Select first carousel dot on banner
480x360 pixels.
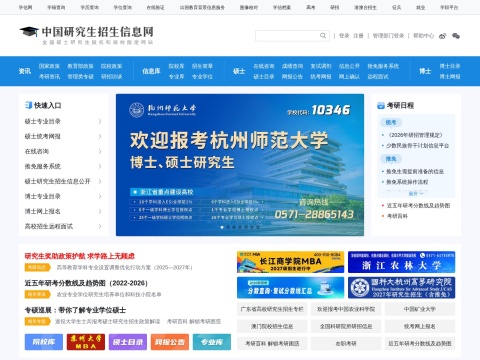[222, 227]
